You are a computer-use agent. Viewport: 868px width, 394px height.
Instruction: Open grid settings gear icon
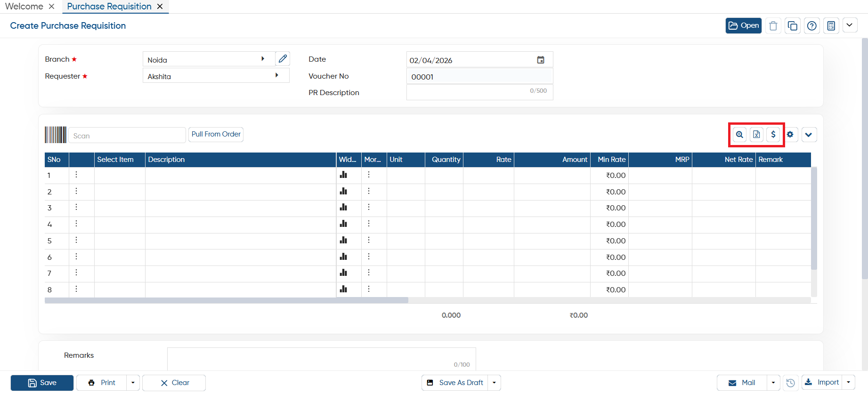(x=790, y=135)
